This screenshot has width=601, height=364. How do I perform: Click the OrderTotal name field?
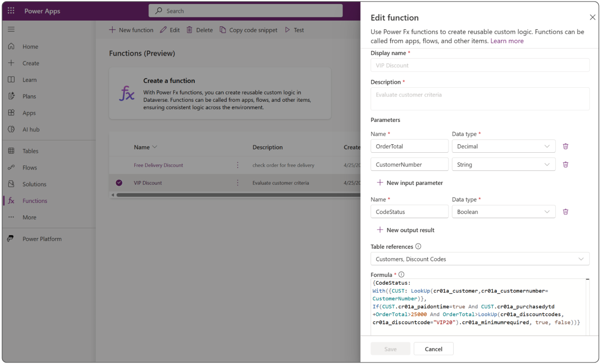tap(410, 146)
